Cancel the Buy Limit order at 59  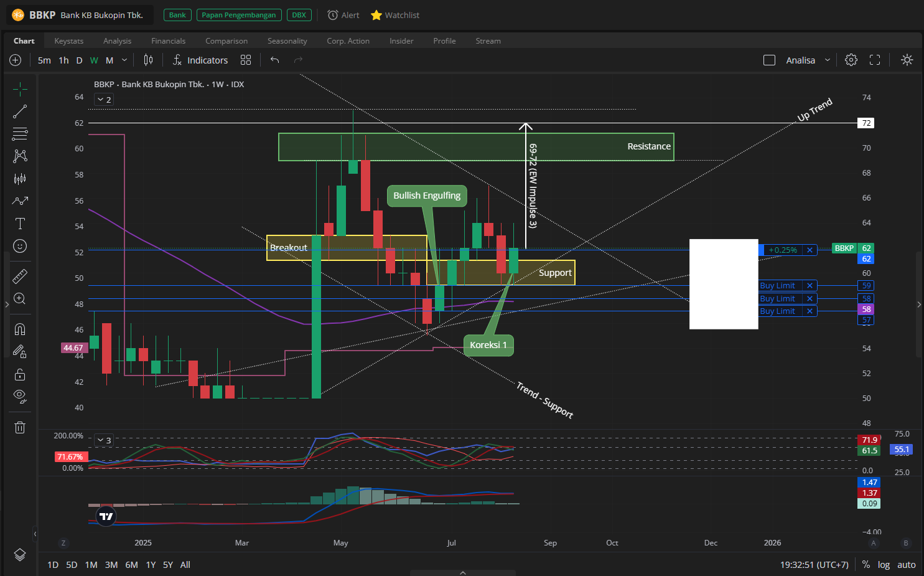pyautogui.click(x=810, y=286)
